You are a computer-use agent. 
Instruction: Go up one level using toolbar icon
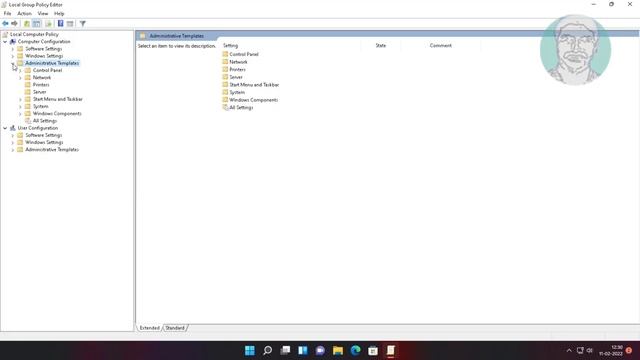click(x=27, y=24)
